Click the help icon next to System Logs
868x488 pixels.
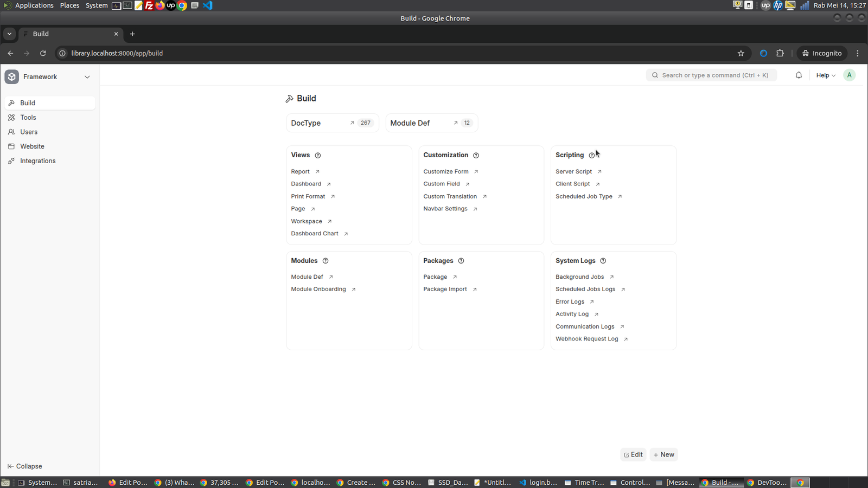point(603,261)
